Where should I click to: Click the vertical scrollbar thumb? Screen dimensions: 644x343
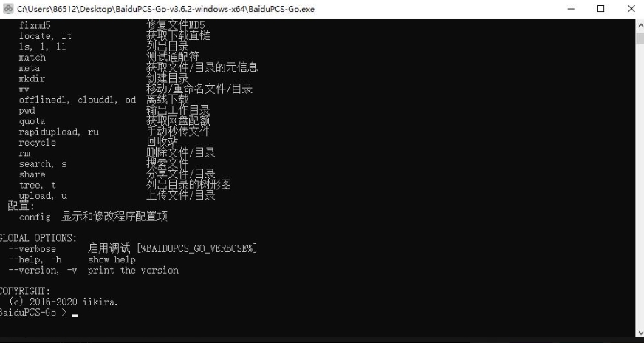(640, 38)
